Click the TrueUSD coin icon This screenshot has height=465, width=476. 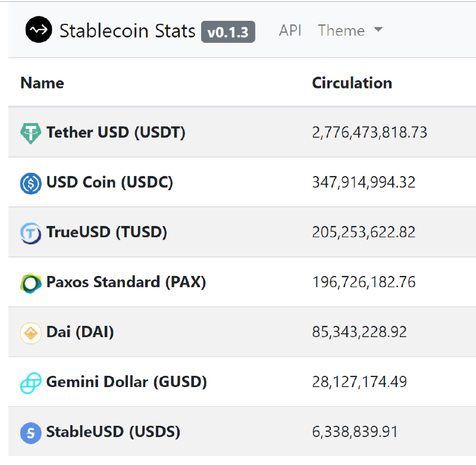click(x=30, y=232)
